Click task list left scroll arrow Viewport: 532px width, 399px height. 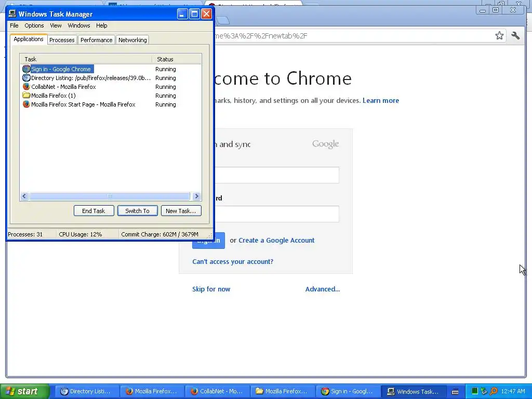pyautogui.click(x=24, y=196)
